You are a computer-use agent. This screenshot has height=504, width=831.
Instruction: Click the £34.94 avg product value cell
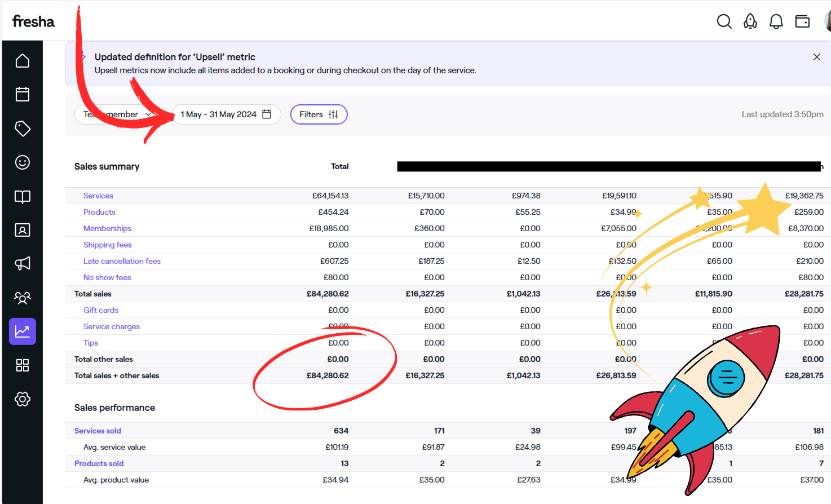click(335, 480)
